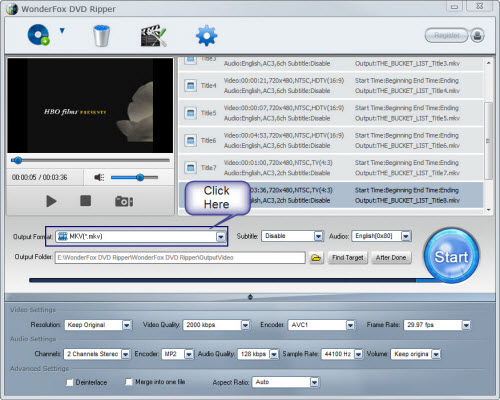Open the audio Encoder MP2 dropdown
The width and height of the screenshot is (500, 400).
click(189, 354)
